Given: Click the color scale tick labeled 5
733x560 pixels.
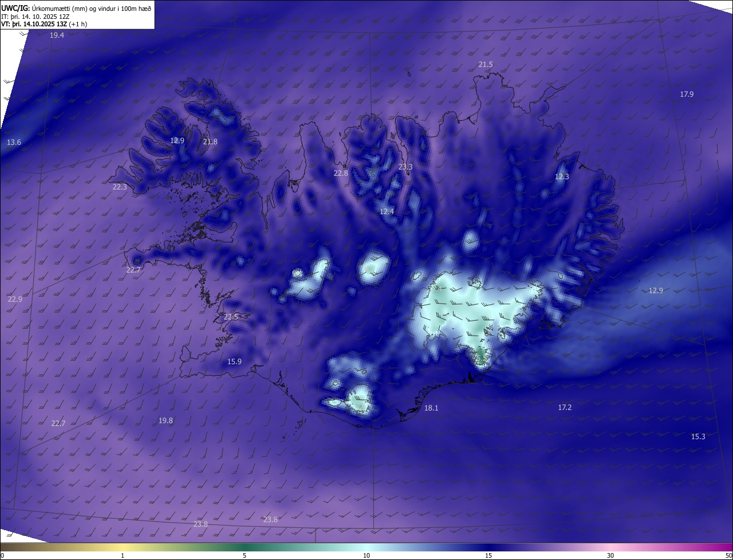Looking at the screenshot, I should click(x=245, y=555).
